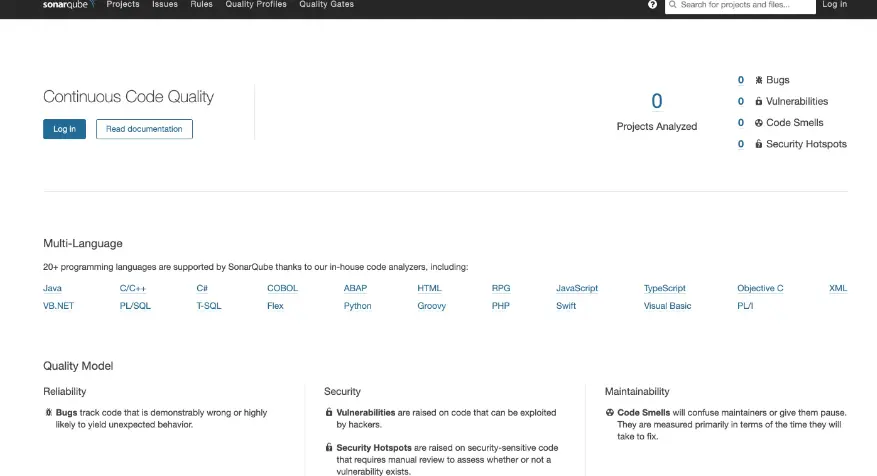Click the SonarQube logo
This screenshot has height=476, width=877.
[x=69, y=4]
